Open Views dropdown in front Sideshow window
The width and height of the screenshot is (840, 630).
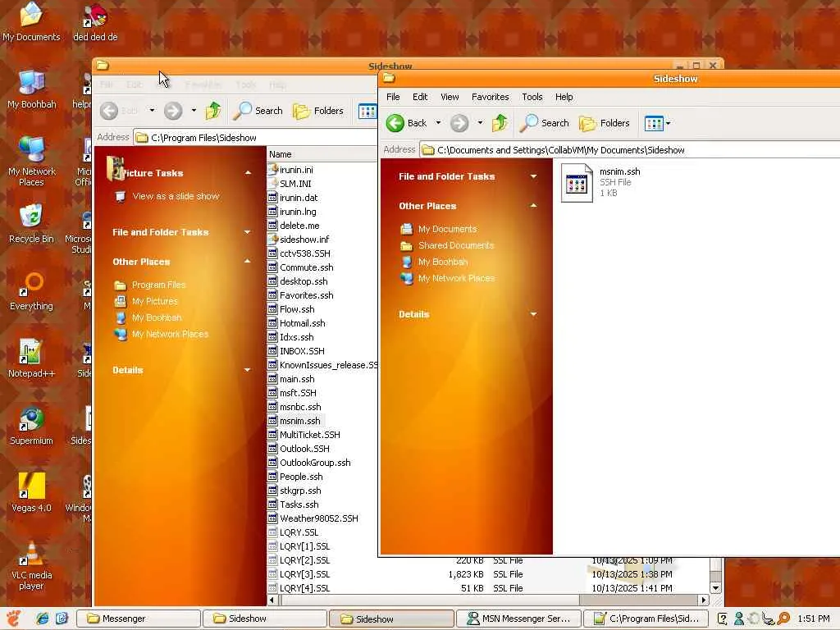[657, 123]
